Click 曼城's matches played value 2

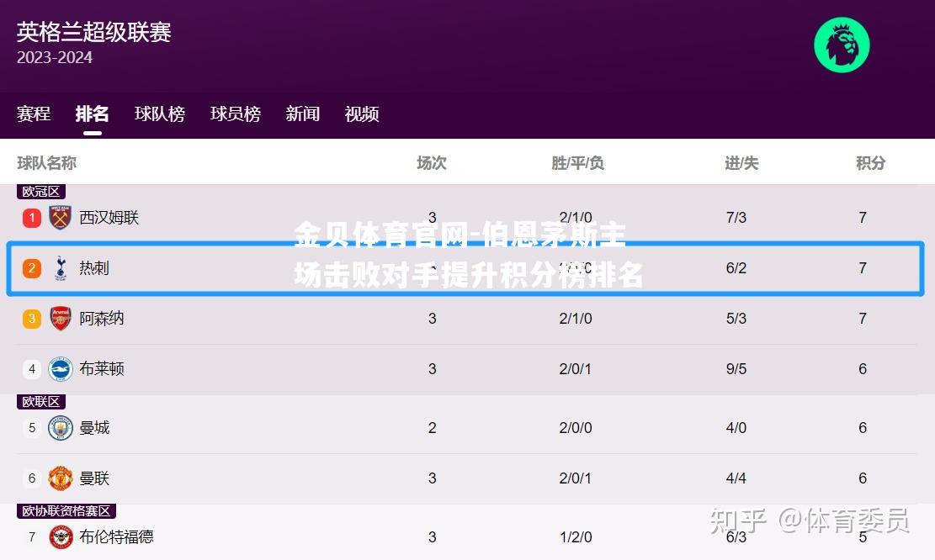(x=433, y=428)
